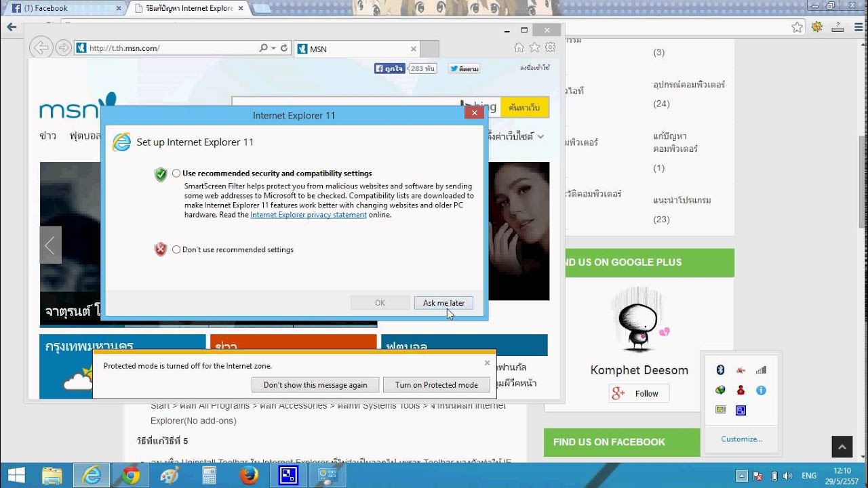Click the Bluetooth icon in tray popup
The image size is (868, 488).
tap(721, 370)
